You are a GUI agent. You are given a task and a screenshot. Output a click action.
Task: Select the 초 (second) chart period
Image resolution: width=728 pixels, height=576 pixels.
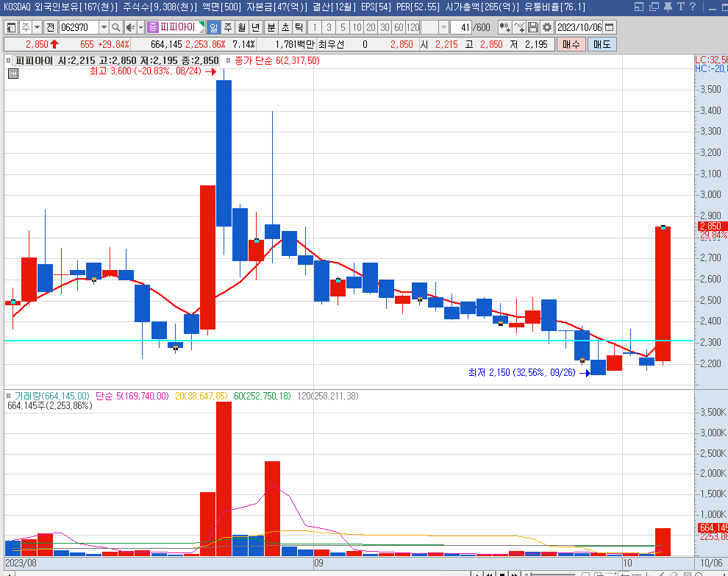pos(285,27)
